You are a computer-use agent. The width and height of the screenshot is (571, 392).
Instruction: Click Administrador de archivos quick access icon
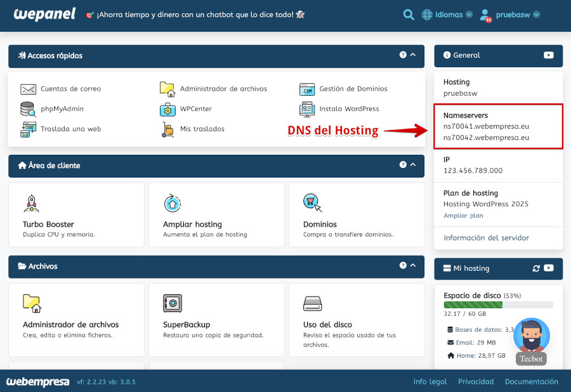(x=167, y=89)
